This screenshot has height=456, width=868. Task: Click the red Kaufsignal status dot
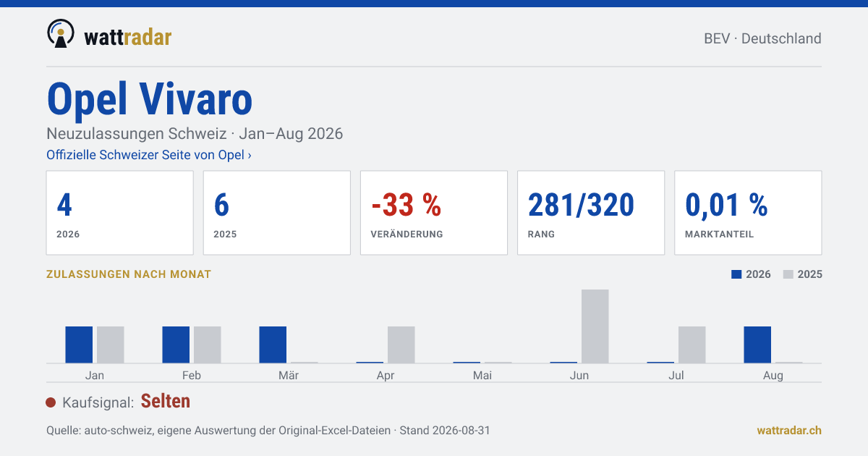(51, 402)
